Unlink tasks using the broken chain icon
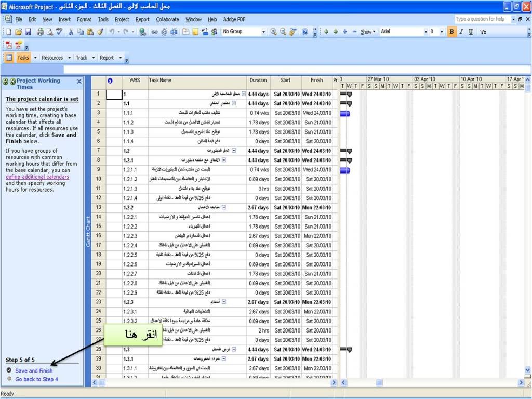Screen dimensions: 532x399 point(164,32)
